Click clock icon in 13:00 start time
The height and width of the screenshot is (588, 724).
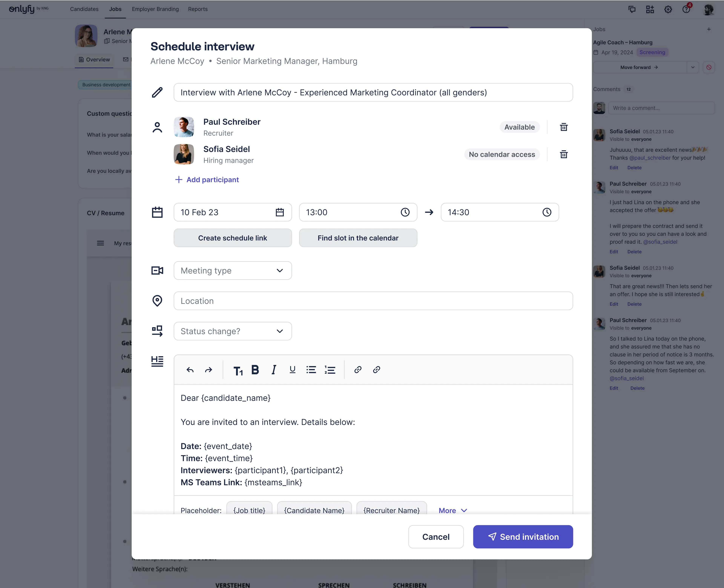tap(405, 212)
